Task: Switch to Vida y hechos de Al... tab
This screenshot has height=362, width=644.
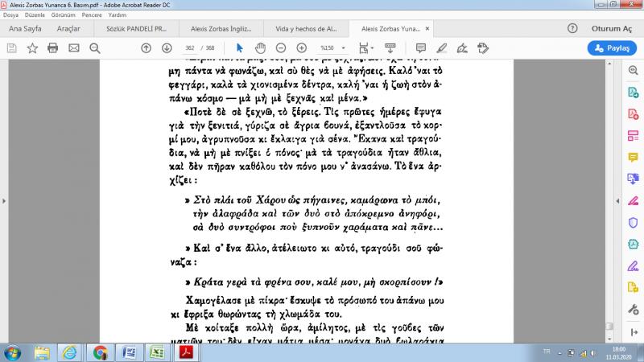Action: (306, 29)
